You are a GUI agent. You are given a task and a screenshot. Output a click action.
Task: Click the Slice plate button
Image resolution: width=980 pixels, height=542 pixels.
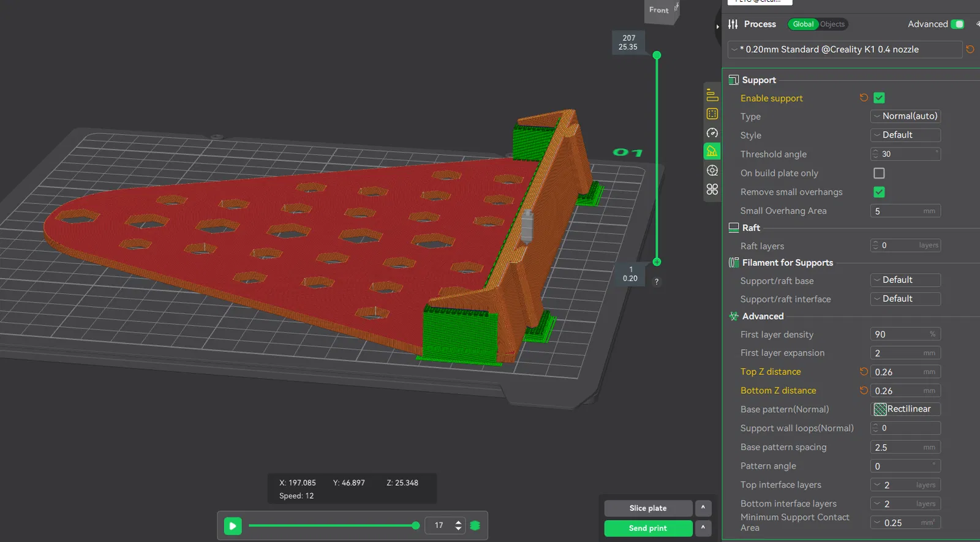click(648, 508)
